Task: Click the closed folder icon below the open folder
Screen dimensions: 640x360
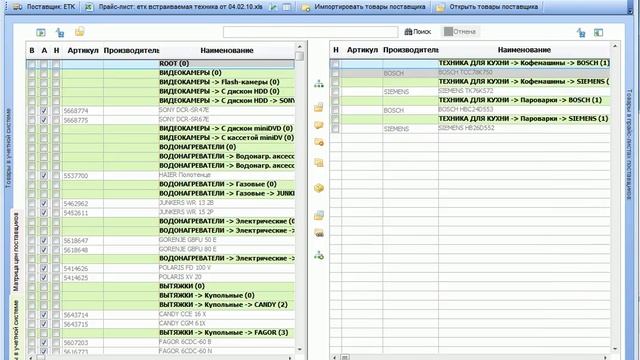Action: click(319, 125)
